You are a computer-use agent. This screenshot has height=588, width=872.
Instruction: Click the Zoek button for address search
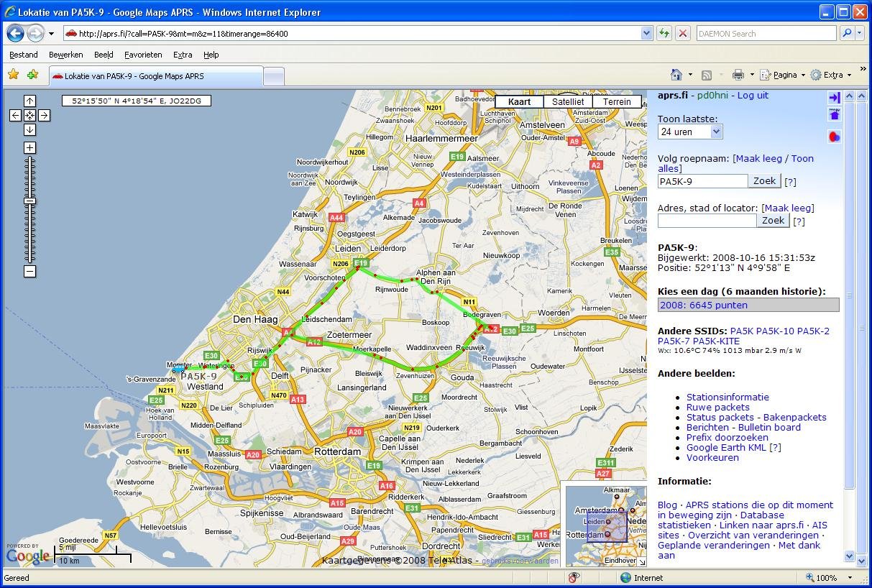point(773,221)
